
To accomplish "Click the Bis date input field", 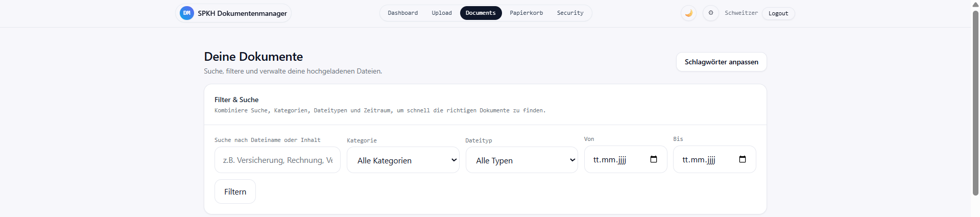I will tap(705, 160).
